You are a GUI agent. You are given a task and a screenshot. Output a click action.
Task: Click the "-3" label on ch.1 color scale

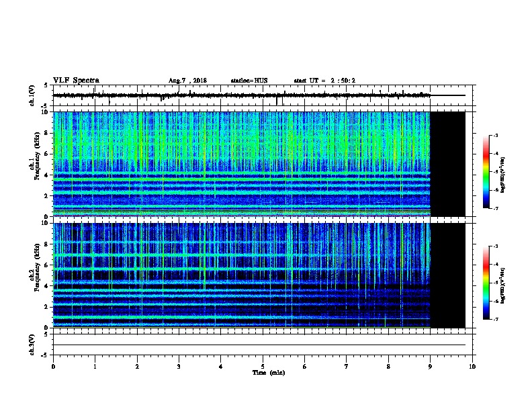pyautogui.click(x=495, y=135)
